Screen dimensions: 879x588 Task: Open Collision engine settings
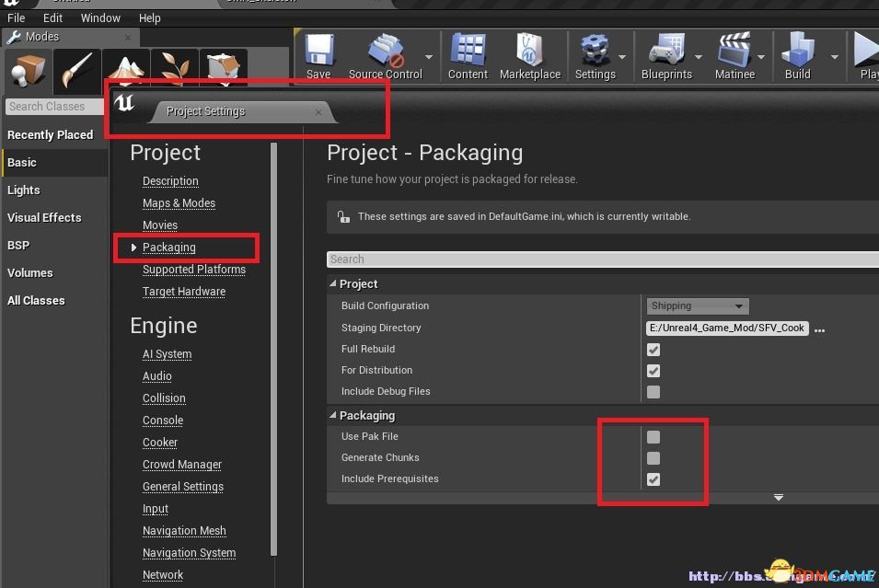tap(164, 398)
